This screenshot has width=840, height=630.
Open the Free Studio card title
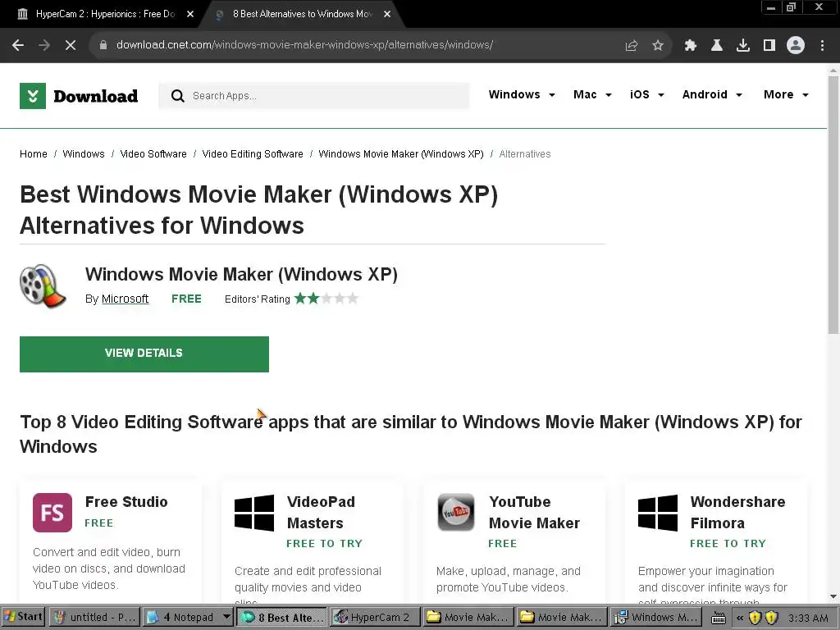[x=126, y=502]
